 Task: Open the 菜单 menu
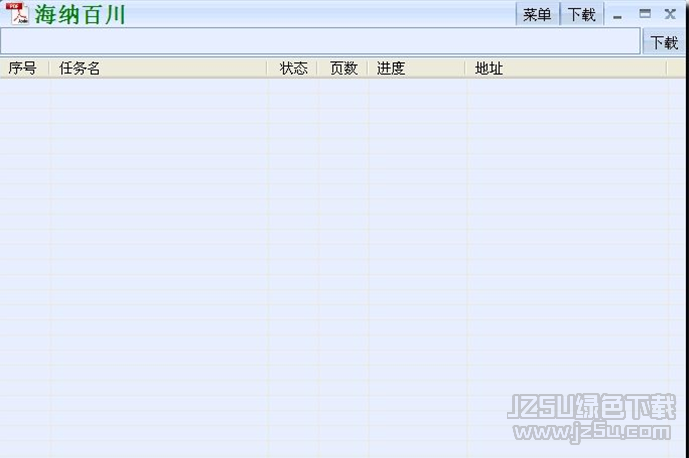coord(537,15)
